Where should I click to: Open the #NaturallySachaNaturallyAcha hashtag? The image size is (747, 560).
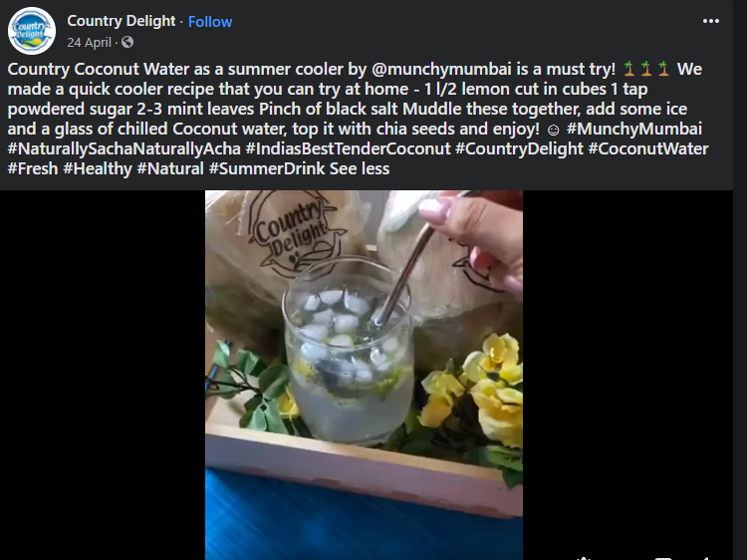124,148
